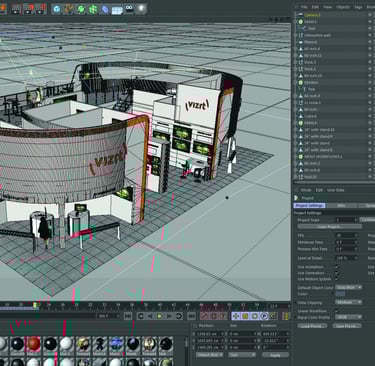The height and width of the screenshot is (366, 375).
Task: Open File menu in Object Manager
Action: coord(304,7)
